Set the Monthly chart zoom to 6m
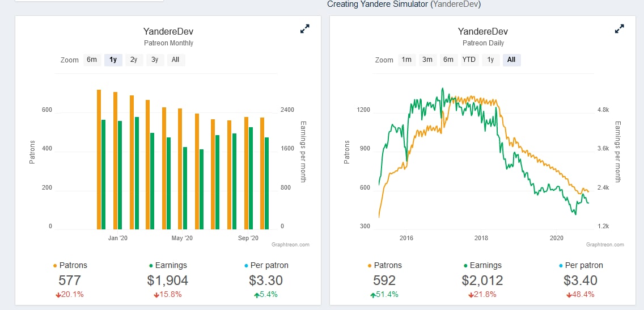 click(92, 60)
